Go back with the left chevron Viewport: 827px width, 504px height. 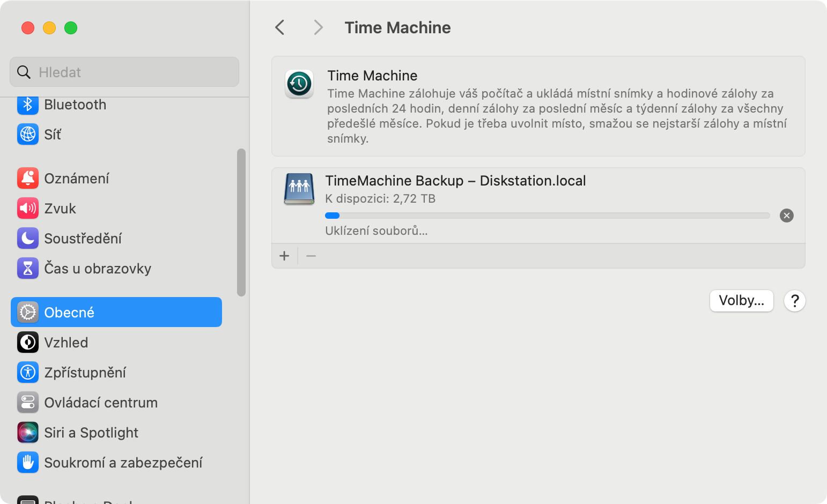click(x=280, y=27)
